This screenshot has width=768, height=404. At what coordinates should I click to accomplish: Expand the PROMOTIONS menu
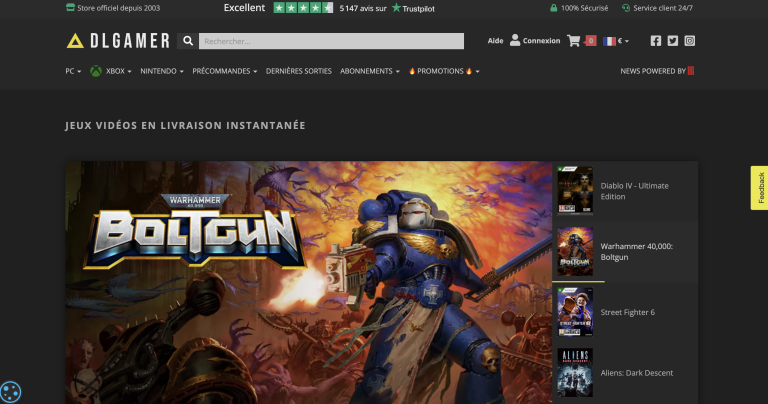coord(444,71)
